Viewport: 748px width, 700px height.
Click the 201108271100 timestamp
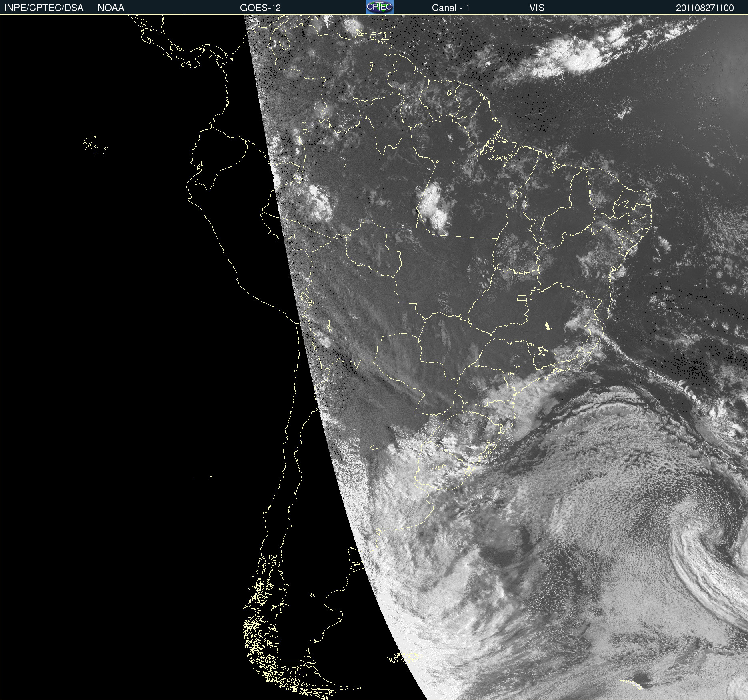705,8
